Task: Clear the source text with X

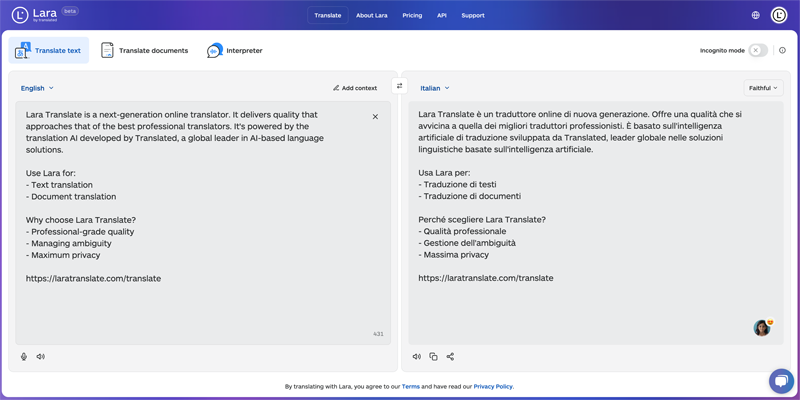Action: (x=375, y=117)
